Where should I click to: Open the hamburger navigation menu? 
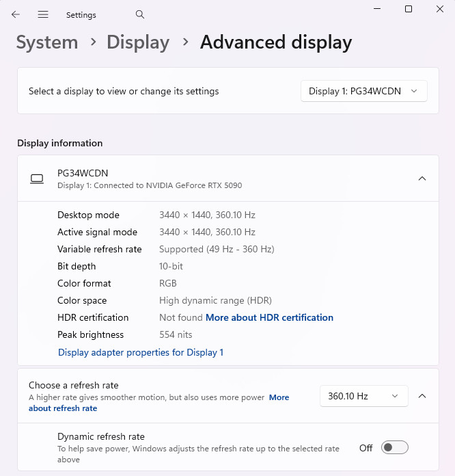click(x=43, y=14)
